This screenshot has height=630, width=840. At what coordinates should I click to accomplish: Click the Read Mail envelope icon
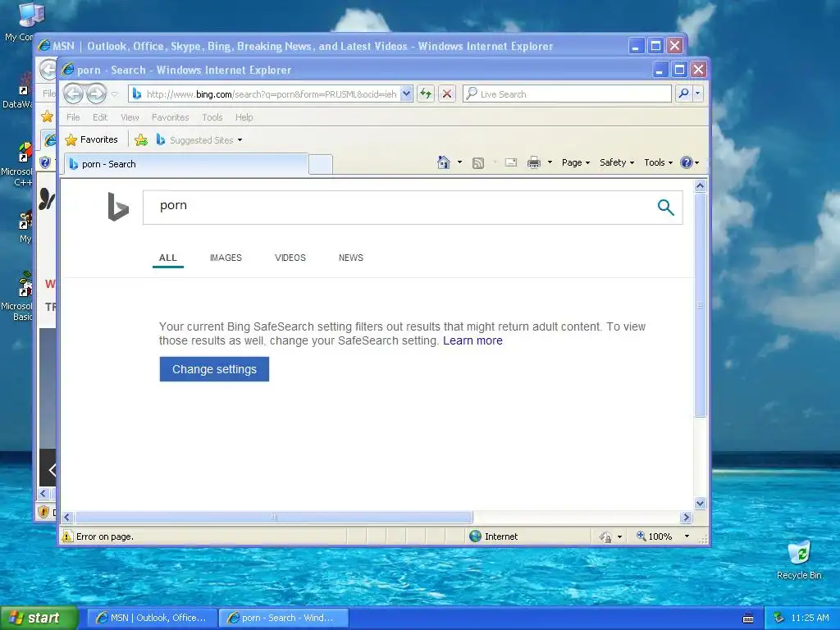pos(511,162)
